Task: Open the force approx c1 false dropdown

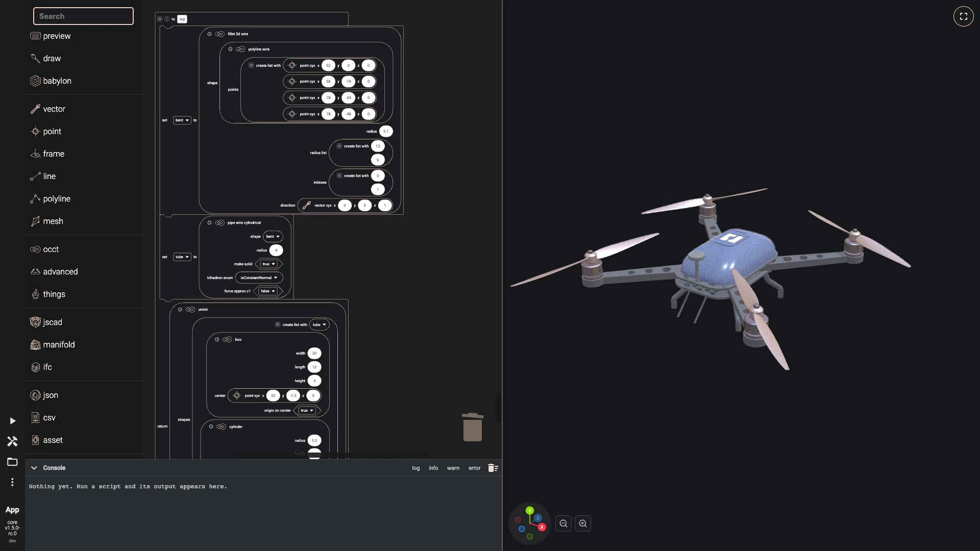Action: coord(268,291)
